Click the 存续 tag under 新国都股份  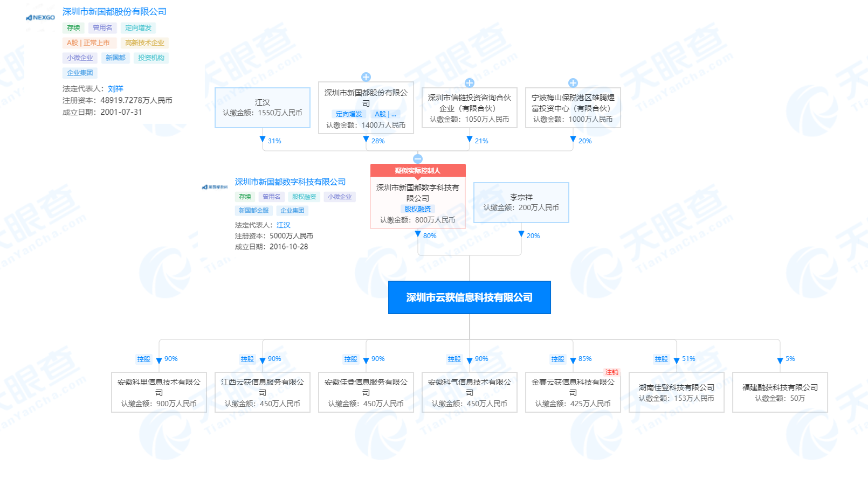point(73,28)
